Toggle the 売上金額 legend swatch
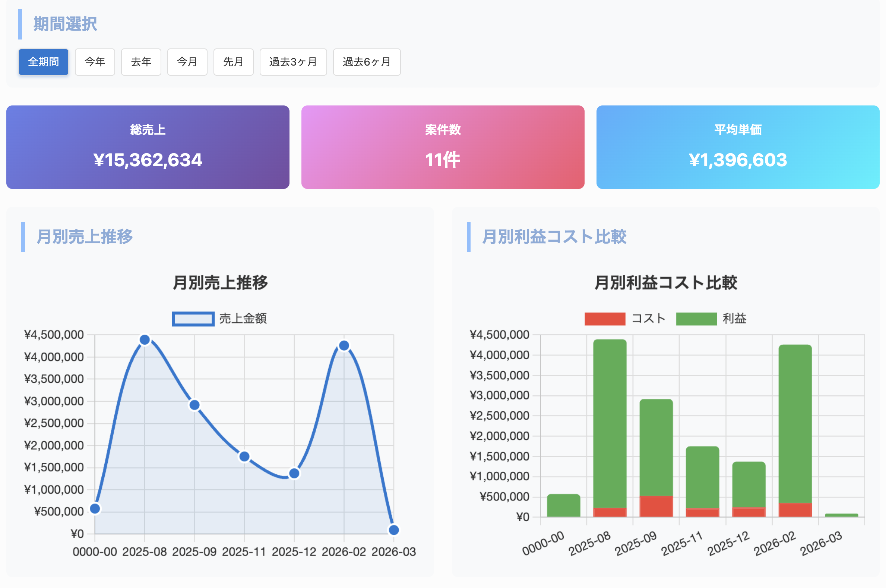The width and height of the screenshot is (886, 588). click(x=193, y=319)
